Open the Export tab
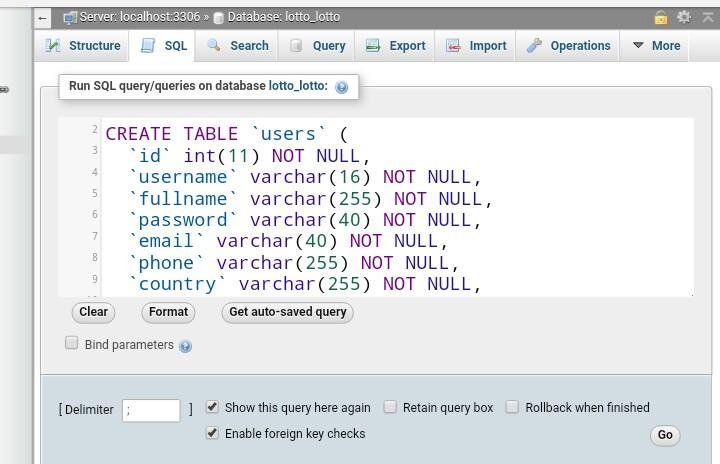This screenshot has width=720, height=464. pyautogui.click(x=396, y=46)
